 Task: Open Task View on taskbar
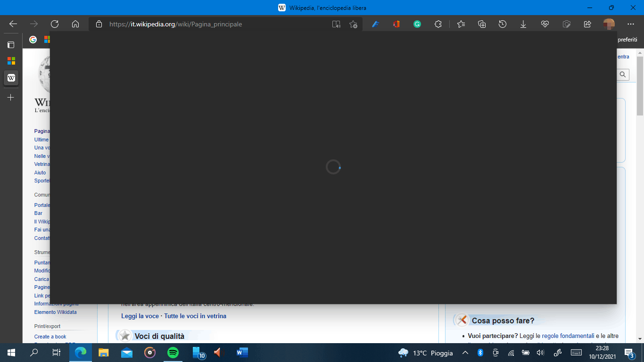point(56,353)
